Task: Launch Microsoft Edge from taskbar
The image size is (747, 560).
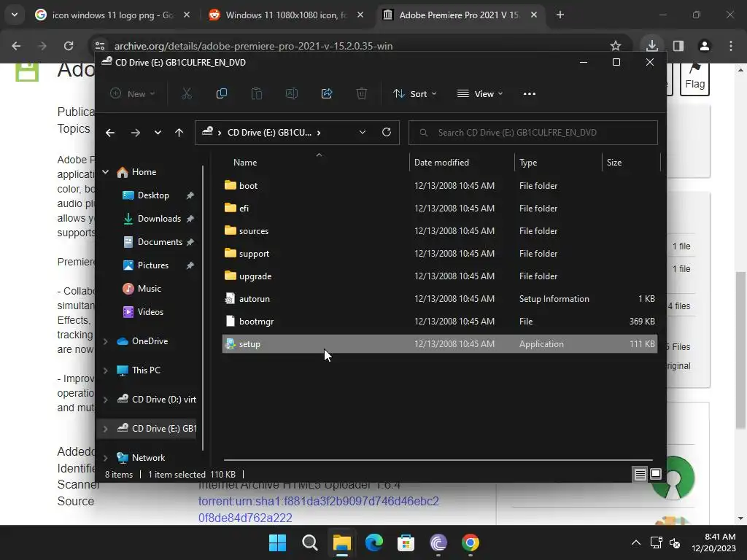Action: click(x=374, y=542)
